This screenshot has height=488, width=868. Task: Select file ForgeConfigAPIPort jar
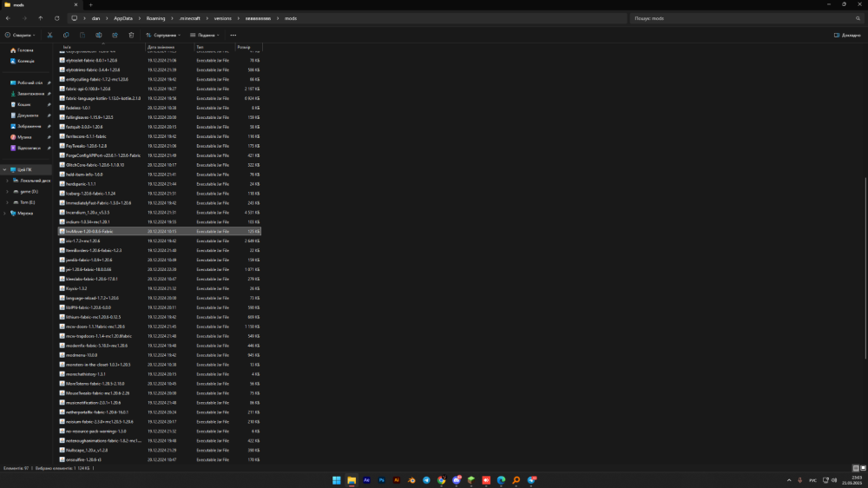pos(160,155)
